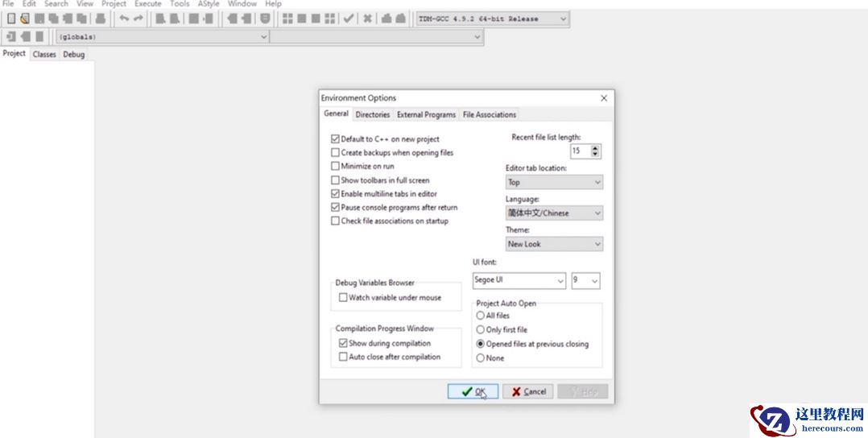Tick Watch variable under mouse checkbox
868x438 pixels.
pyautogui.click(x=343, y=298)
